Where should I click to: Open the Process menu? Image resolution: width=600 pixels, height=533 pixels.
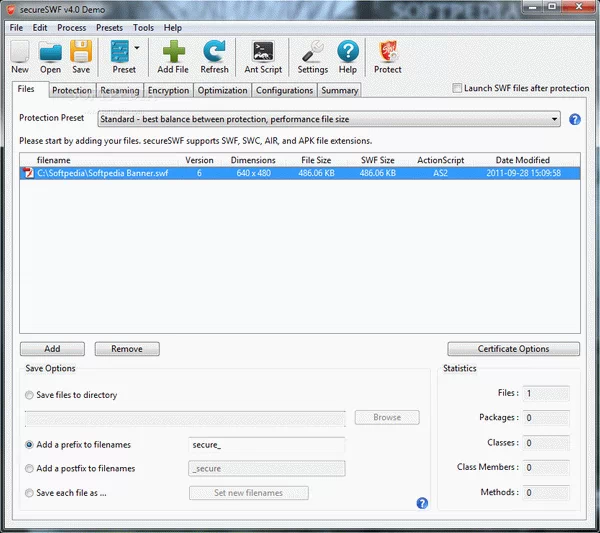point(72,28)
